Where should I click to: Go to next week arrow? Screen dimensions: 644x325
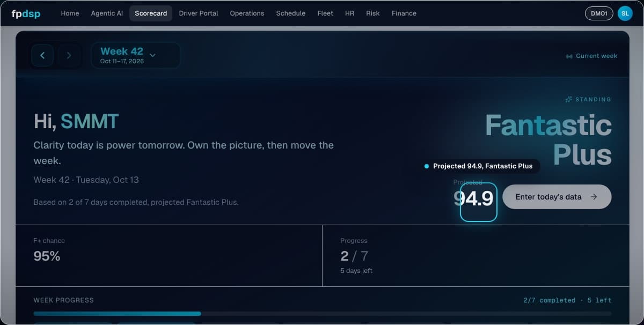pyautogui.click(x=69, y=55)
